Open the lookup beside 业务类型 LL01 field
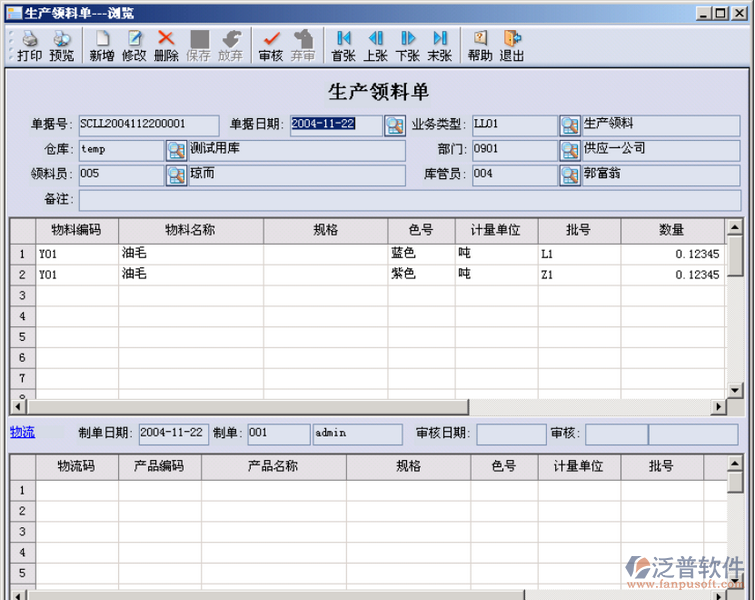 pos(570,125)
